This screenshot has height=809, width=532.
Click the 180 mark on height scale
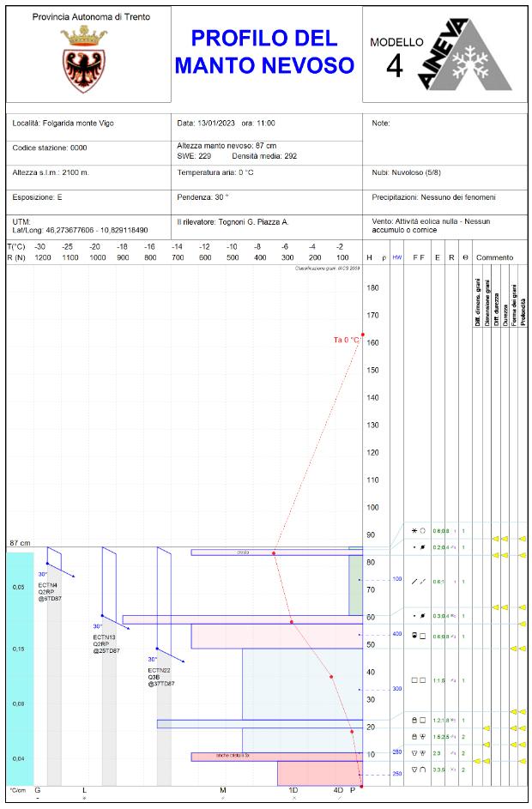372,288
